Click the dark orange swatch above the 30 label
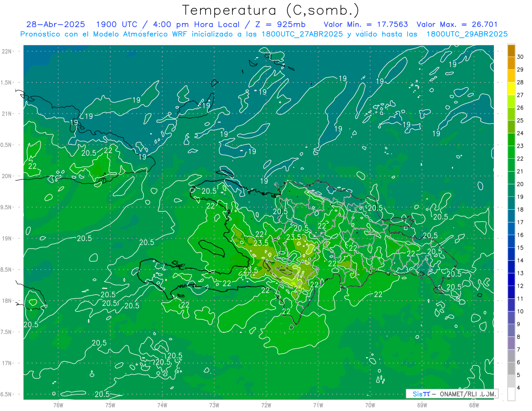 pyautogui.click(x=511, y=50)
